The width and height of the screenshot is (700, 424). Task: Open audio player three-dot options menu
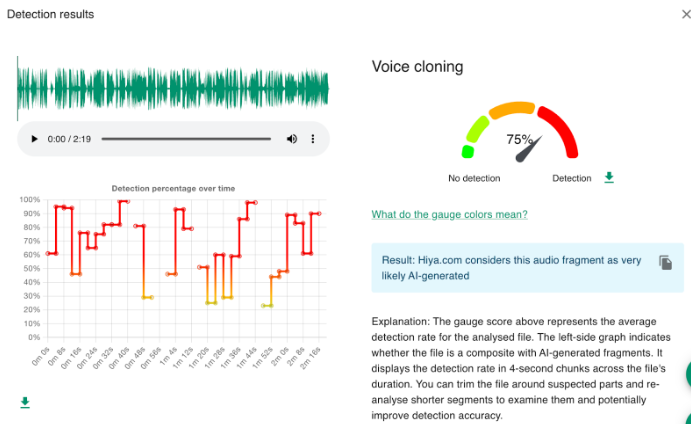pos(313,139)
